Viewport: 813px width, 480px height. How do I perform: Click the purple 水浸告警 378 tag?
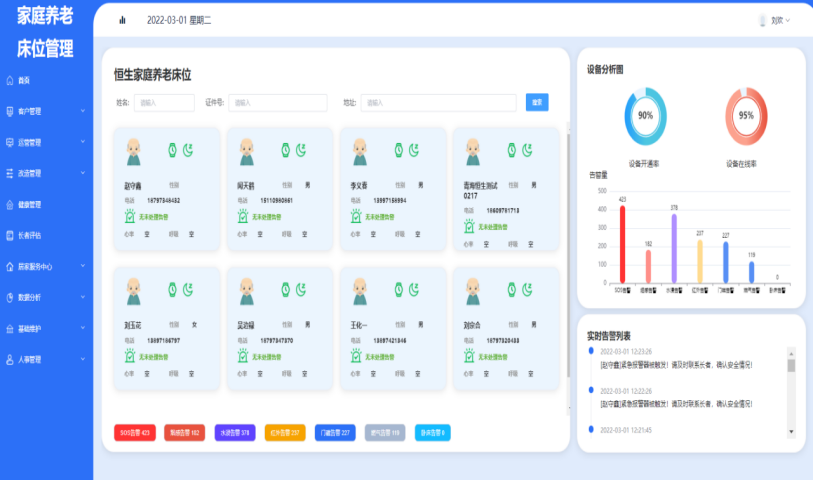235,433
